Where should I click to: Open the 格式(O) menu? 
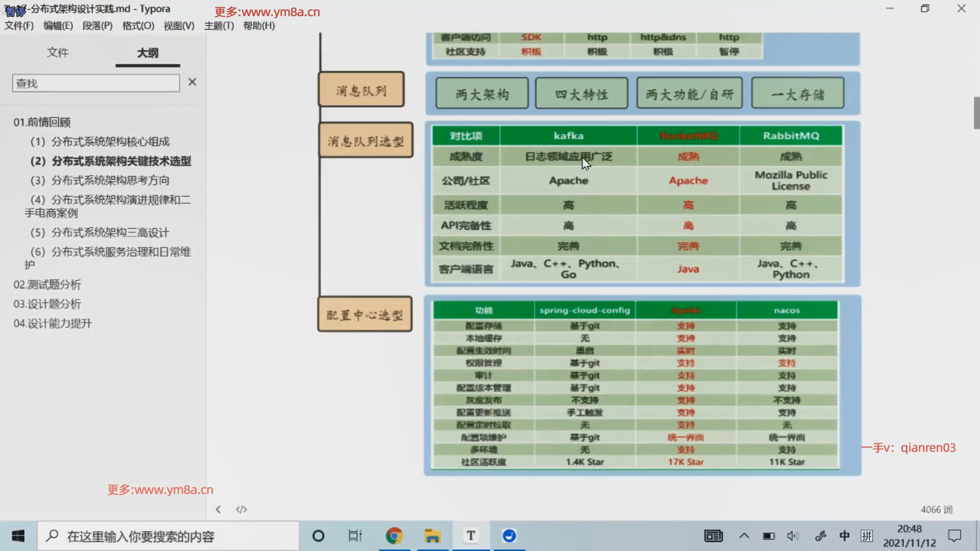click(138, 26)
